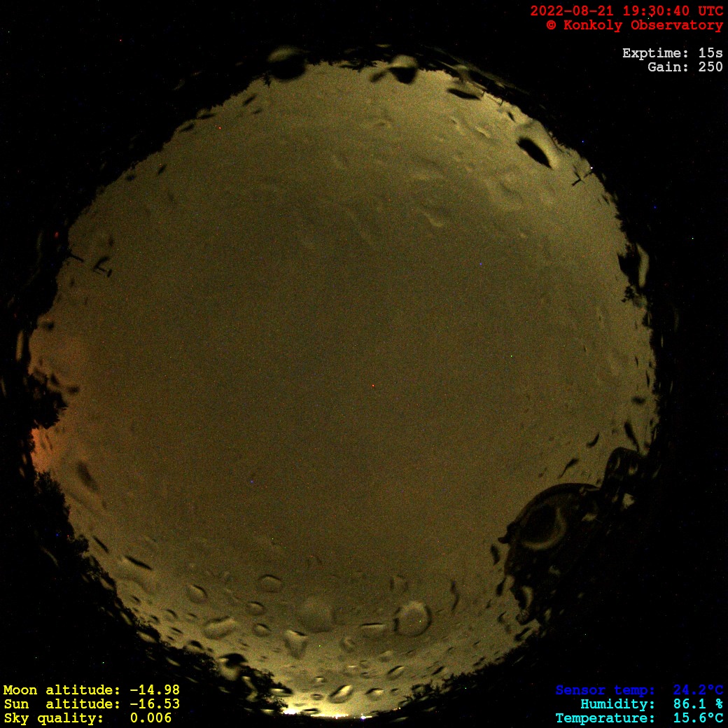Click the 2022-08-21 19:30:40 UTC timestamp
728x728 pixels.
[626, 11]
